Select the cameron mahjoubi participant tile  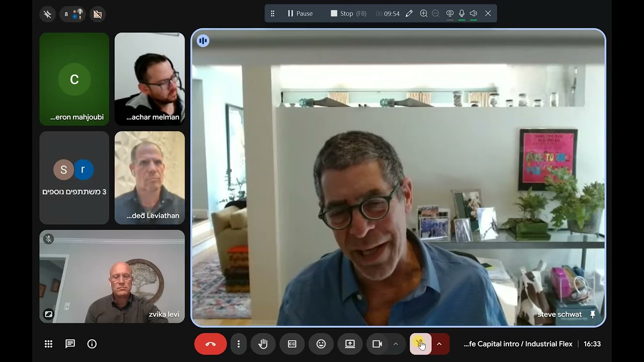pyautogui.click(x=74, y=79)
